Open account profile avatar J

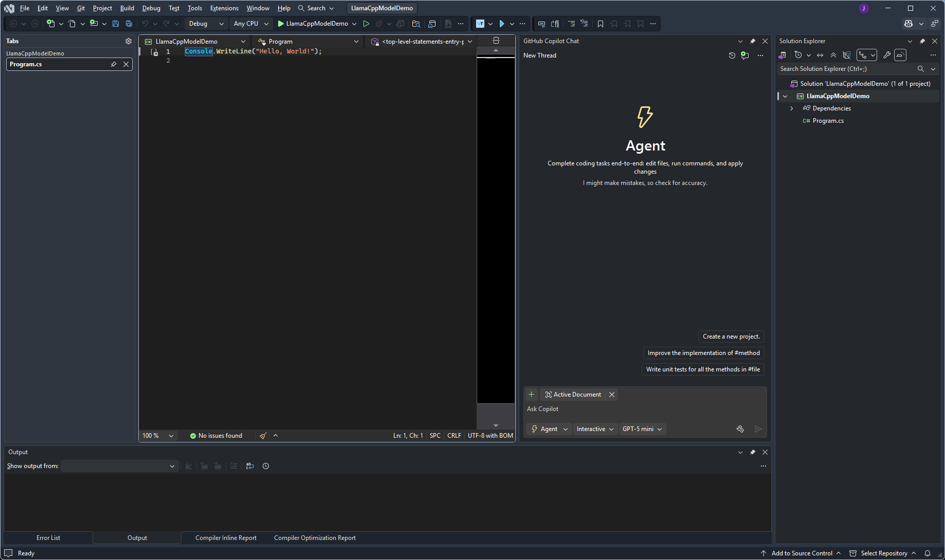pyautogui.click(x=864, y=8)
